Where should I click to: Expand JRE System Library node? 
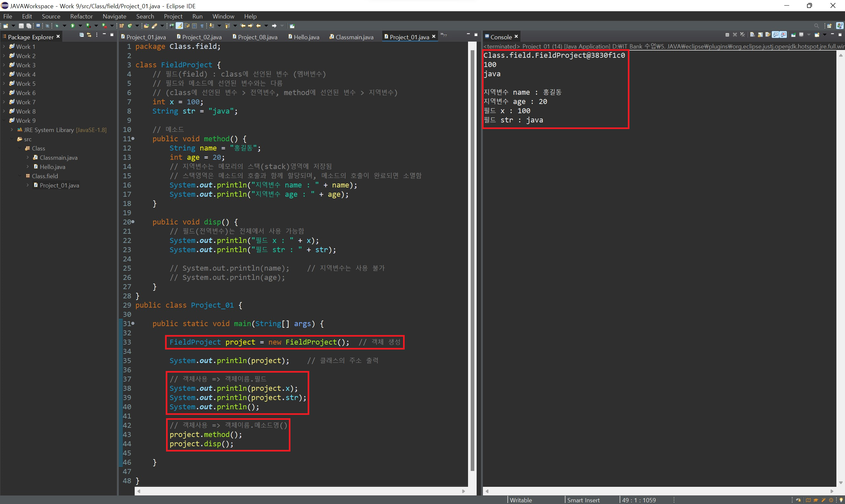[12, 130]
